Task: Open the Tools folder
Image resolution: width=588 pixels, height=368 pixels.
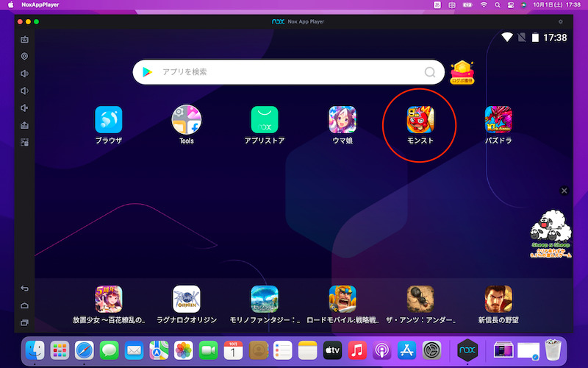Action: pos(187,119)
